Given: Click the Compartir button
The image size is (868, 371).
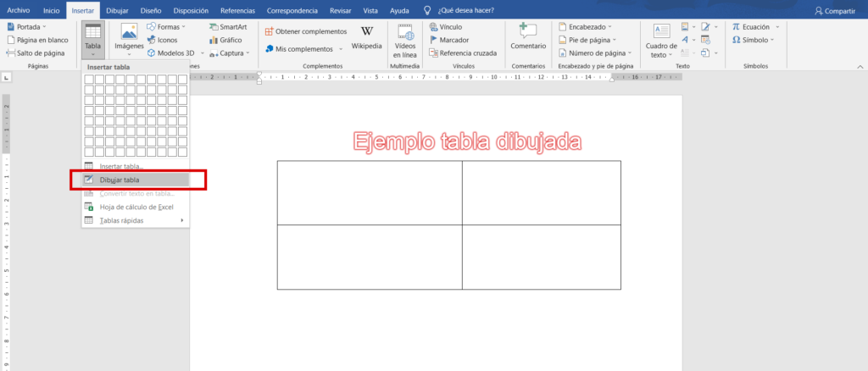Looking at the screenshot, I should 835,10.
